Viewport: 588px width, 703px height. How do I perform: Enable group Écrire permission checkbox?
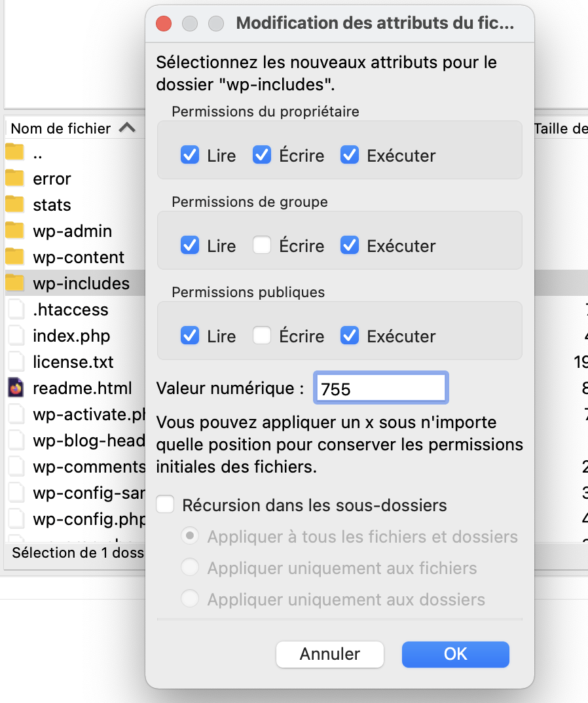tap(262, 245)
